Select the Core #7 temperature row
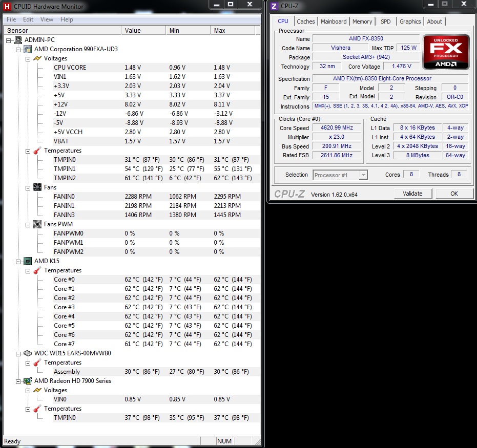This screenshot has height=448, width=477. tap(156, 344)
